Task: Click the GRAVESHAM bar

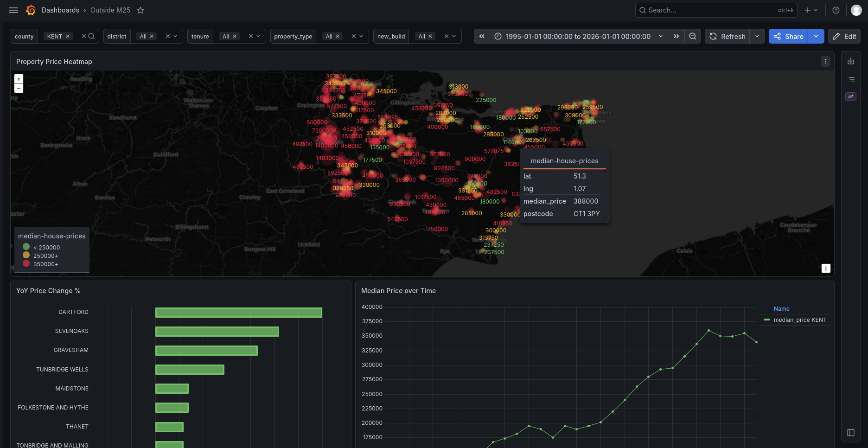Action: pos(206,351)
